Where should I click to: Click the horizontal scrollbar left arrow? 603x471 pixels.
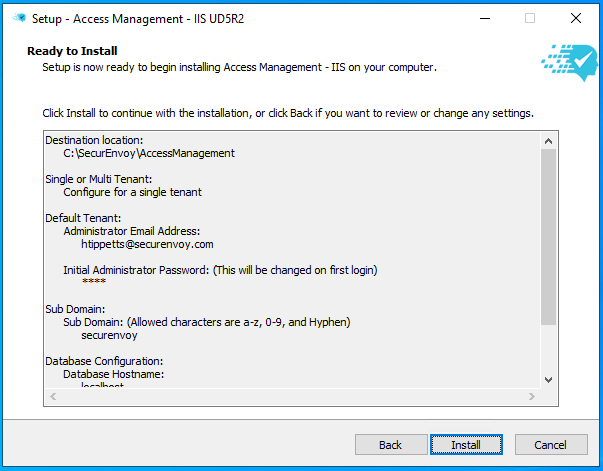51,397
